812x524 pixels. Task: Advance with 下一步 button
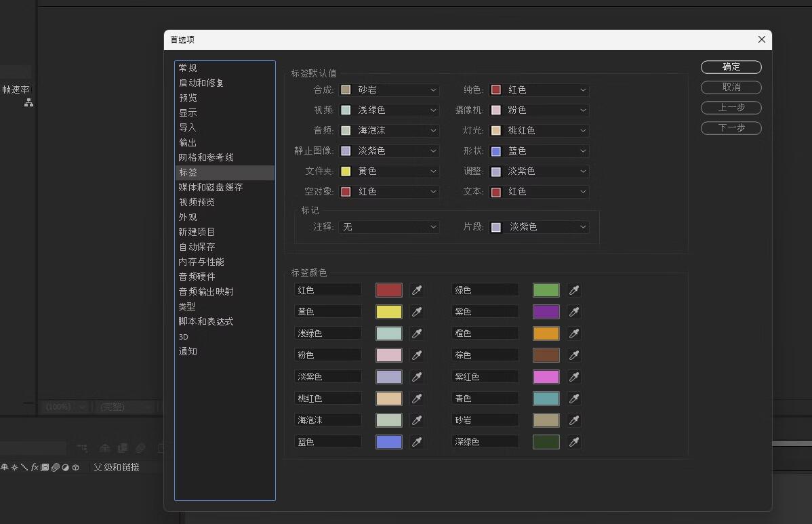pos(731,128)
